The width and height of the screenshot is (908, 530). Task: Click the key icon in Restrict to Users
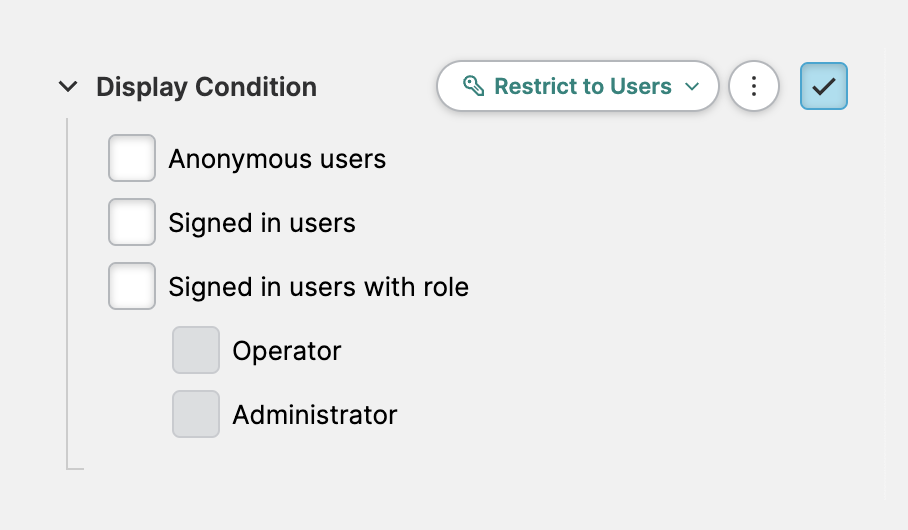point(474,86)
